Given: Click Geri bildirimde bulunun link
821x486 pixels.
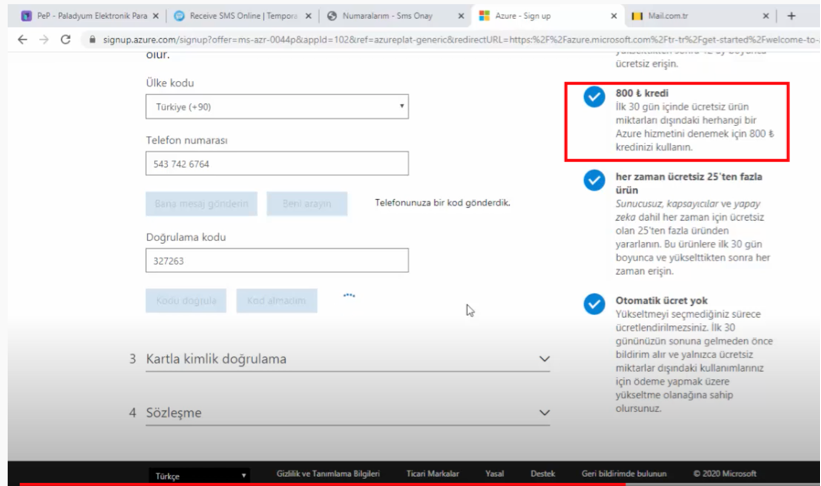Looking at the screenshot, I should pos(624,473).
